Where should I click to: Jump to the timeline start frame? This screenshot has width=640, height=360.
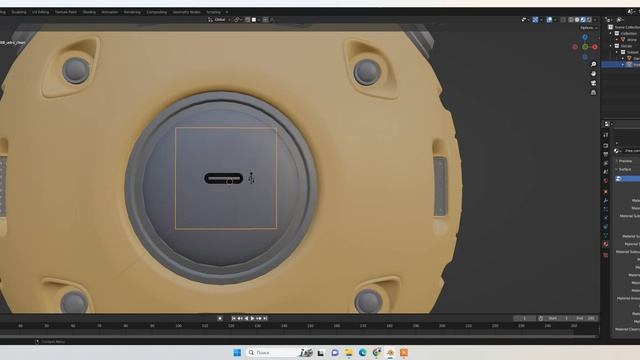233,318
